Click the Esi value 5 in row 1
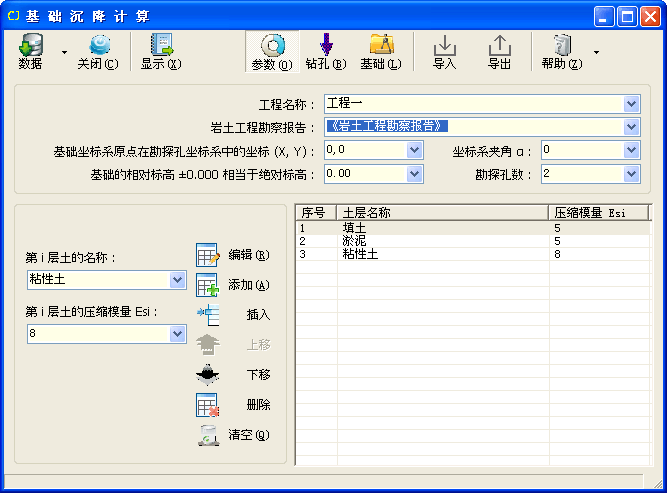Image resolution: width=667 pixels, height=493 pixels. coord(557,228)
